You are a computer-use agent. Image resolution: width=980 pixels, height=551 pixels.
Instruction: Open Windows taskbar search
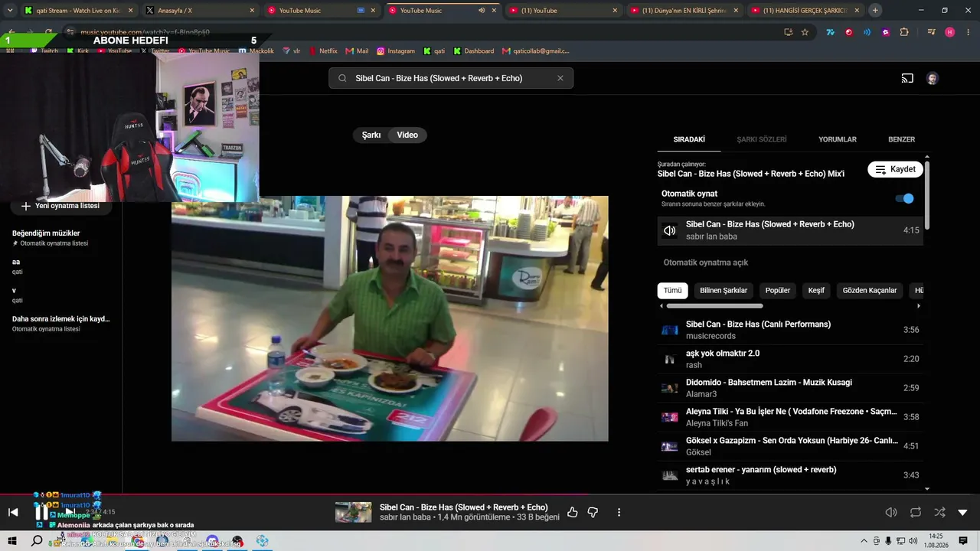[x=37, y=541]
